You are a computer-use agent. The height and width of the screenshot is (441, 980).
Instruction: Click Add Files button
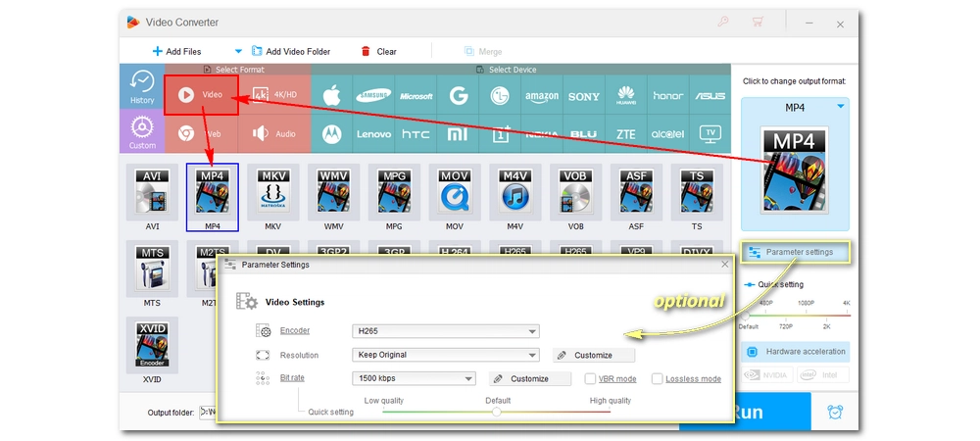(176, 51)
